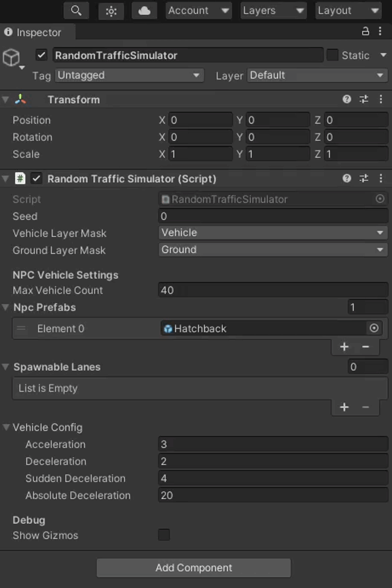Click the Add Component button

(194, 567)
